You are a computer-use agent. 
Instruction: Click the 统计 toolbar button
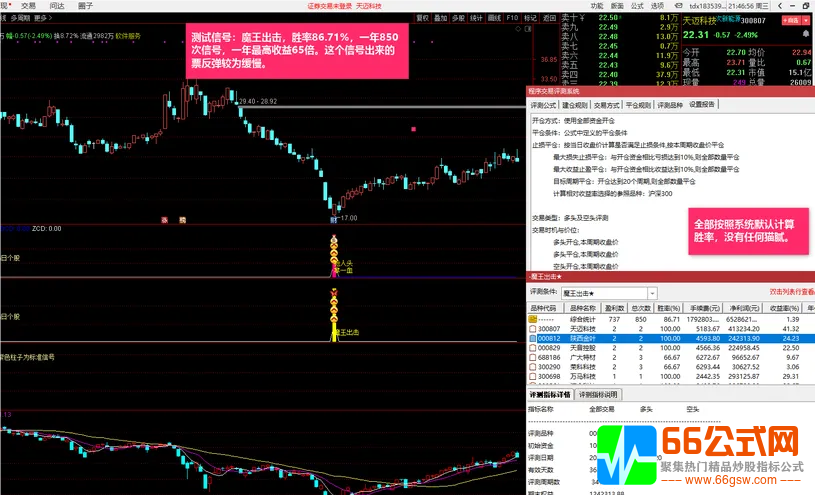pyautogui.click(x=476, y=18)
